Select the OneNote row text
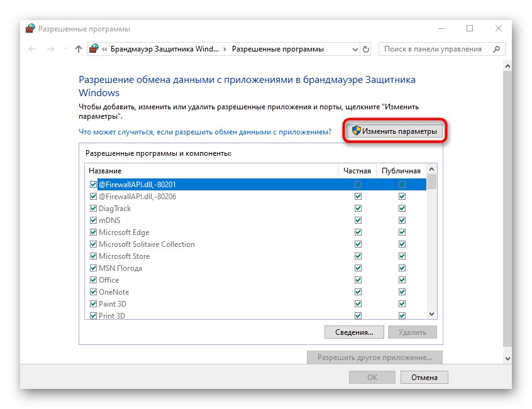 [x=114, y=292]
